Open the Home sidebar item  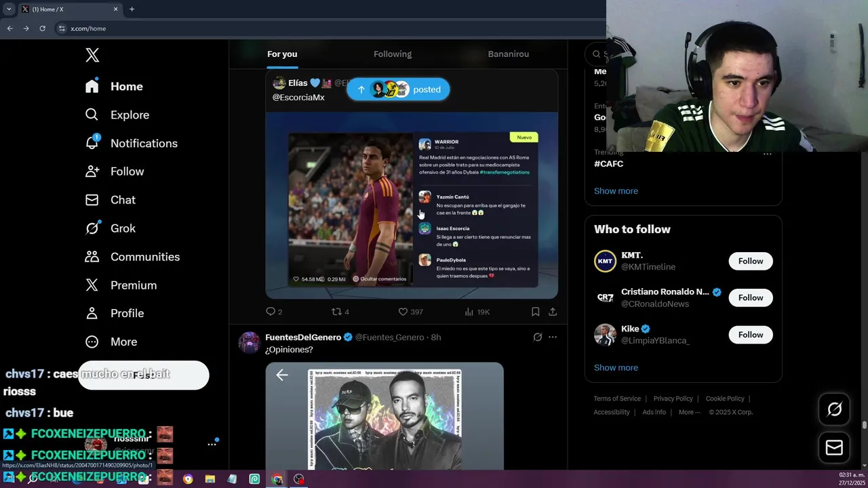(x=114, y=86)
